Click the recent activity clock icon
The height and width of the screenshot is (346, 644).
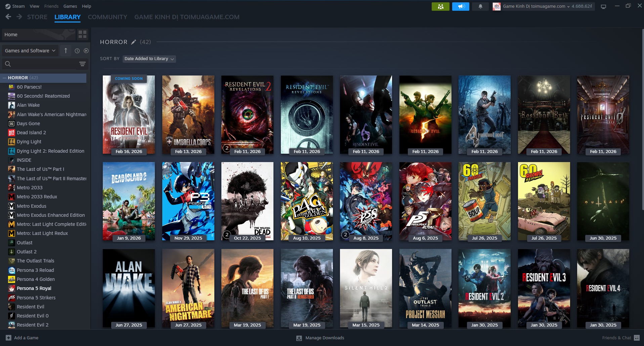(77, 51)
